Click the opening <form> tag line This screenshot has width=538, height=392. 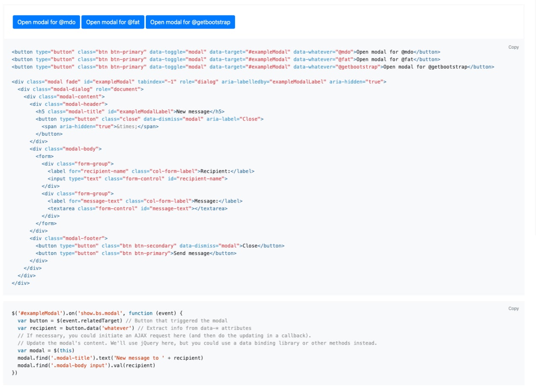click(45, 156)
